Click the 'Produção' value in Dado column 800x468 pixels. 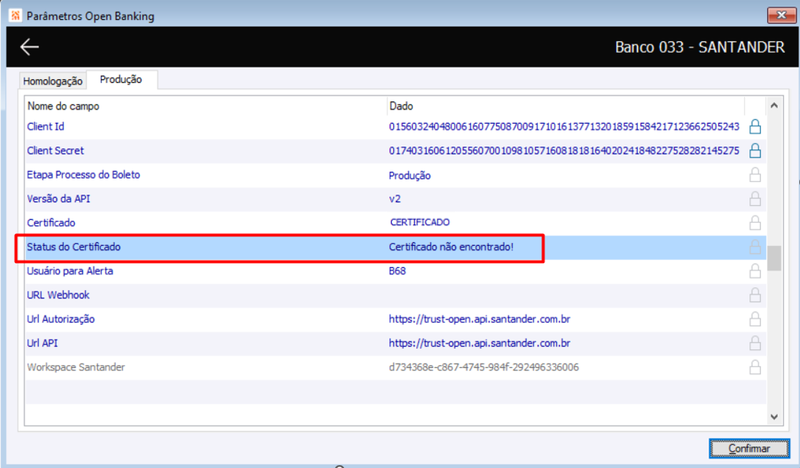point(410,176)
